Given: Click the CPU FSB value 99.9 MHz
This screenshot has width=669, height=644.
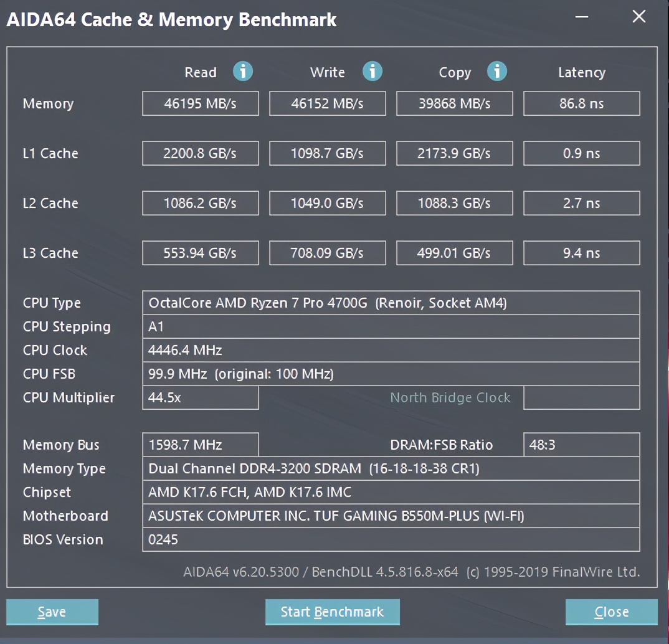Looking at the screenshot, I should pos(391,374).
